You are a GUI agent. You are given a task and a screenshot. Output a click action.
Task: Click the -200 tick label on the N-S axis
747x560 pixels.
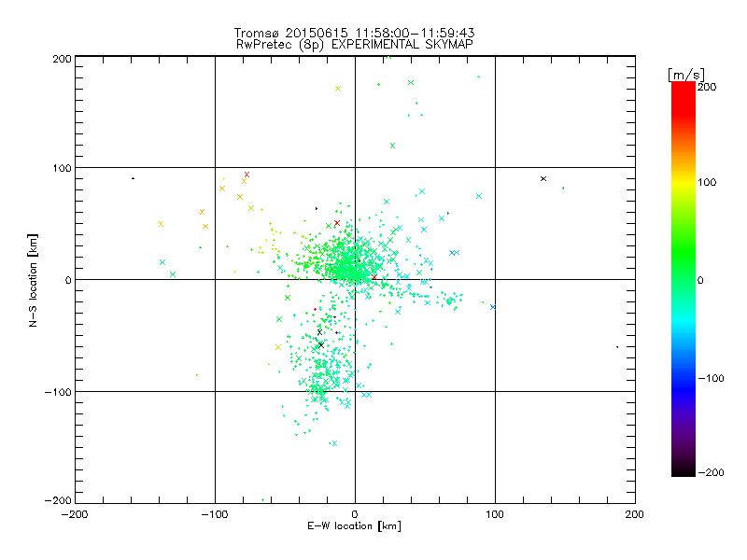click(x=58, y=500)
